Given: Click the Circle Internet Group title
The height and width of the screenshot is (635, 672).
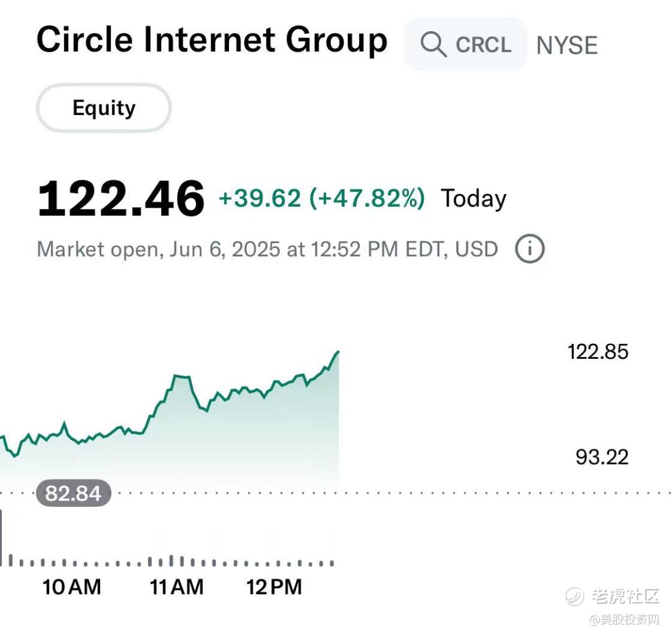Looking at the screenshot, I should pyautogui.click(x=212, y=40).
